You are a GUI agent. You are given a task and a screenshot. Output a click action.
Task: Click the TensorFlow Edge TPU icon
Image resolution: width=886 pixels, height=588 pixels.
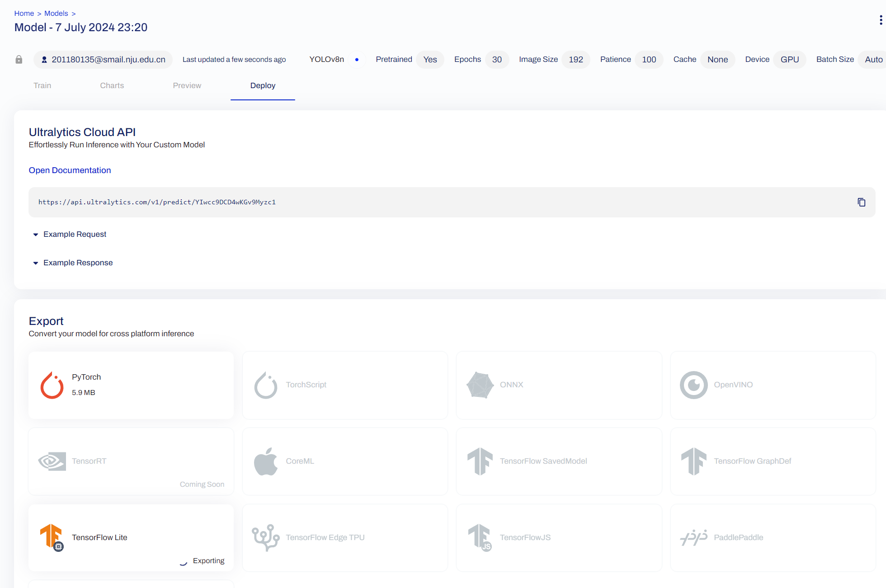point(266,537)
